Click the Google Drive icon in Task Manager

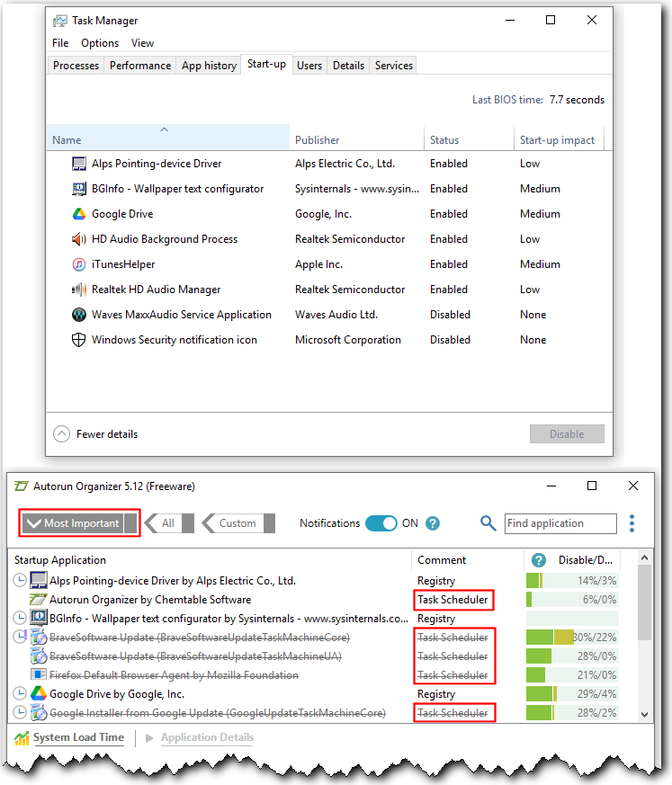[79, 214]
